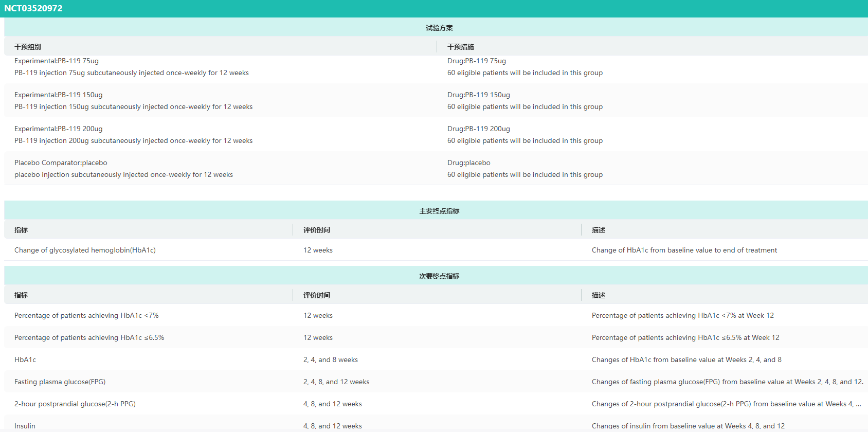Select the HbA1c ≤6.5% percentage indicator
This screenshot has width=868, height=432.
pos(89,338)
